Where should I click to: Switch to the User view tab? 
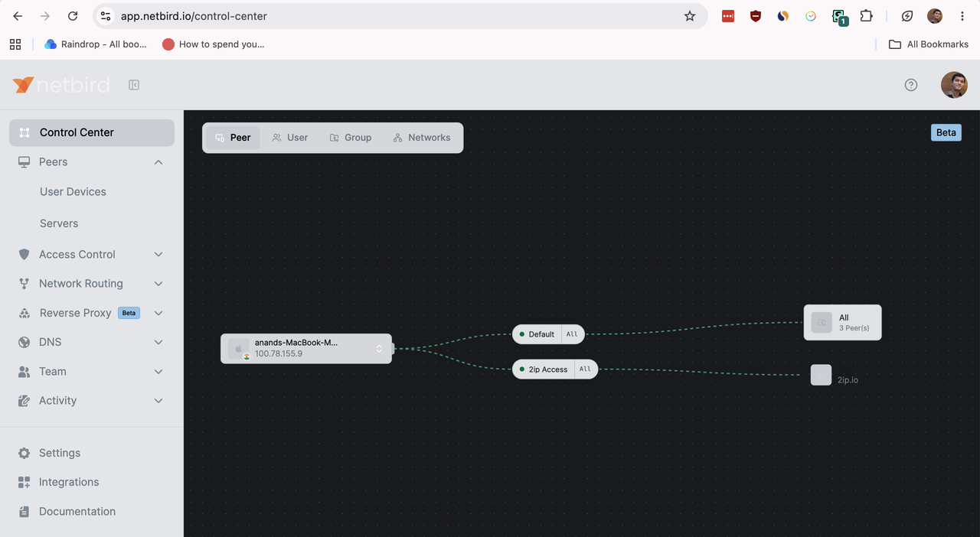(x=290, y=138)
